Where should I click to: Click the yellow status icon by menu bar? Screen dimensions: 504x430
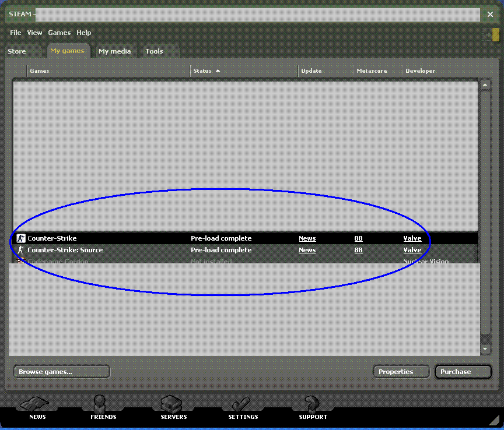point(495,34)
